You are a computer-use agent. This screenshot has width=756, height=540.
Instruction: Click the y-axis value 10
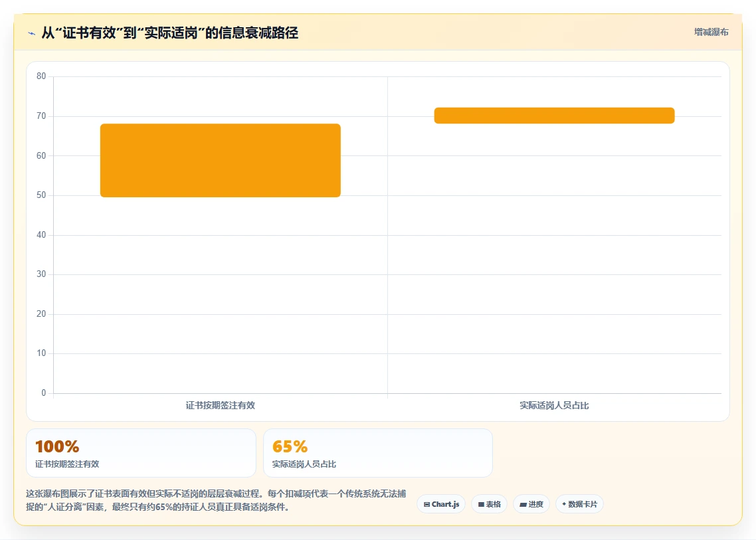pyautogui.click(x=41, y=353)
